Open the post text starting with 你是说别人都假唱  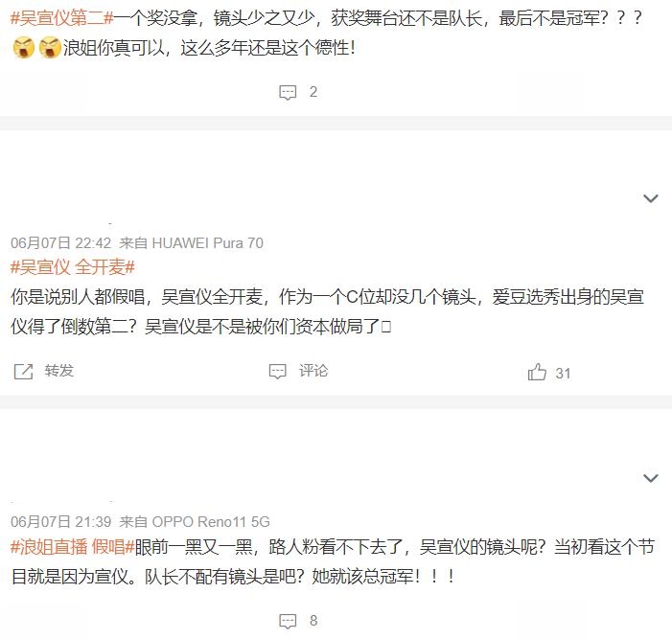pyautogui.click(x=328, y=311)
